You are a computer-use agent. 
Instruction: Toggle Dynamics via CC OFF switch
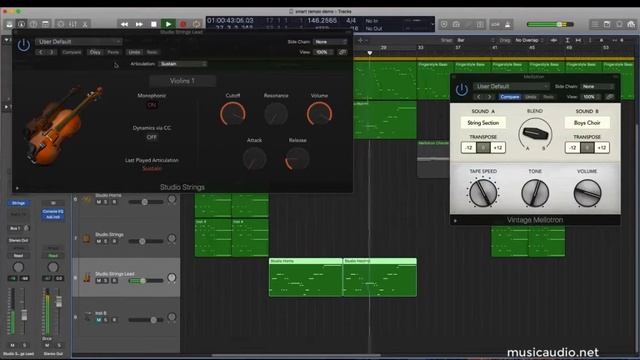point(151,138)
